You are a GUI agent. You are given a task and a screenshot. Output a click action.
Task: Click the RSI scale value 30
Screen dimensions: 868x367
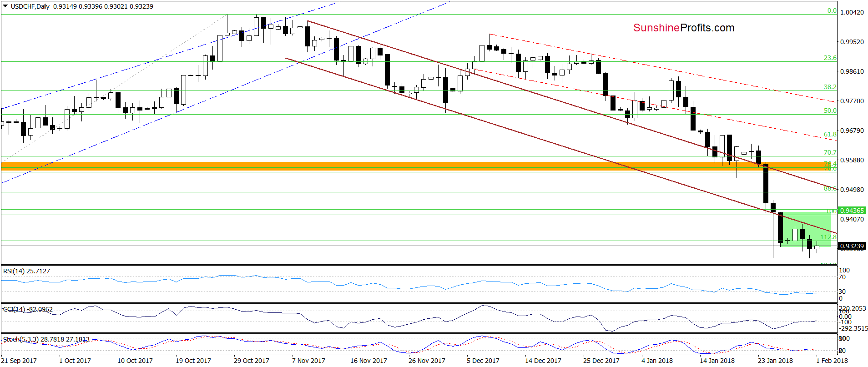point(842,292)
